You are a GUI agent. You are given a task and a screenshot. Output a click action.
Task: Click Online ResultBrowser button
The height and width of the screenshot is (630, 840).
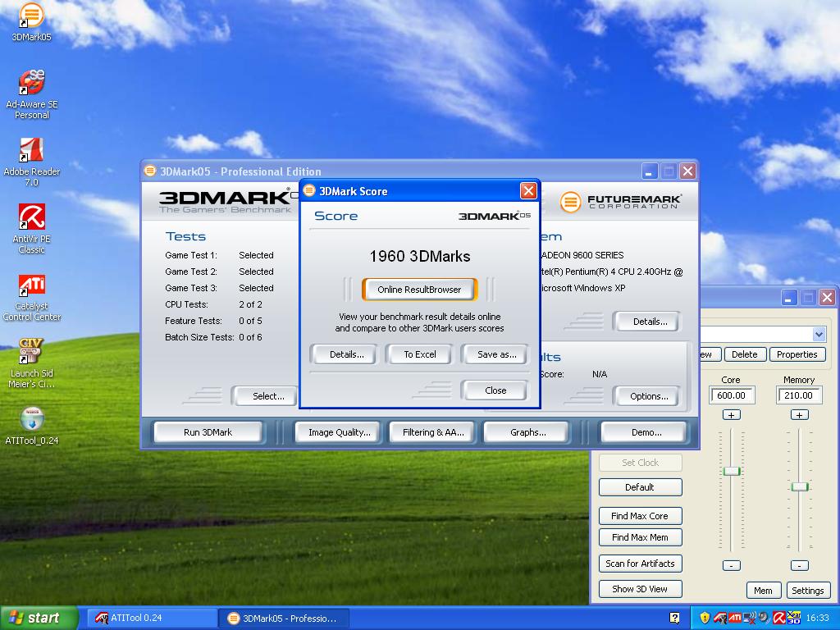coord(419,290)
